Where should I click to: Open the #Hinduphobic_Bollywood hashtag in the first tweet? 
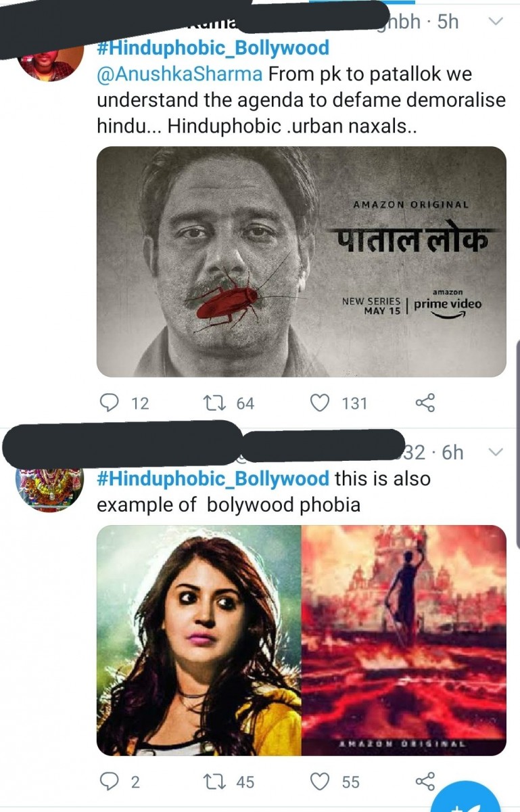[x=213, y=48]
